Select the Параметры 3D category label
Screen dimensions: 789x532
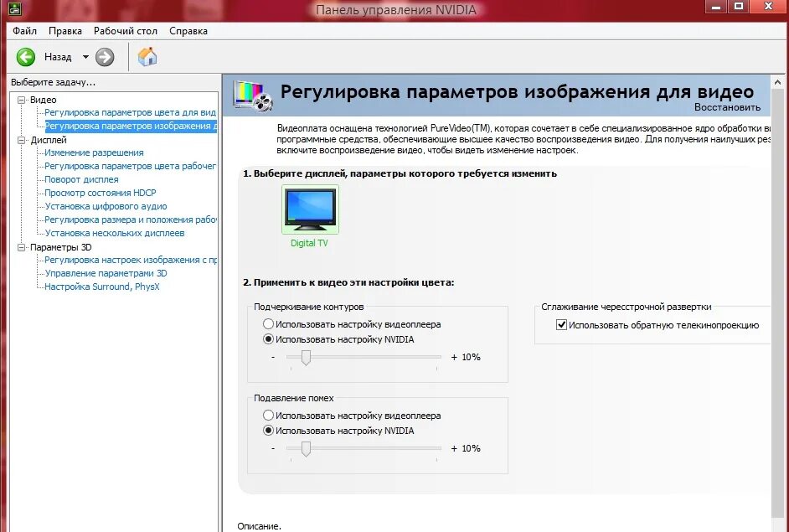coord(61,247)
